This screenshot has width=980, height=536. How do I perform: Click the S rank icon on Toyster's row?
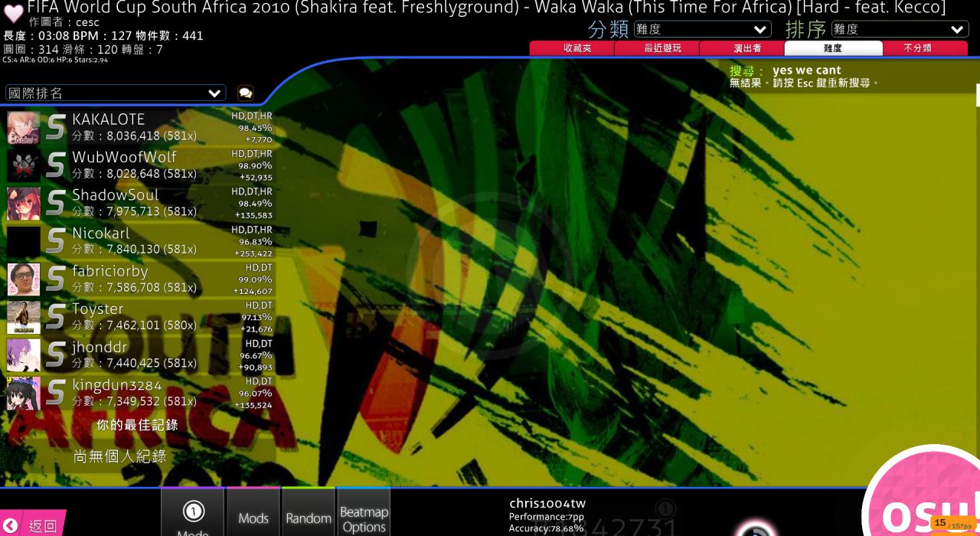(x=56, y=317)
